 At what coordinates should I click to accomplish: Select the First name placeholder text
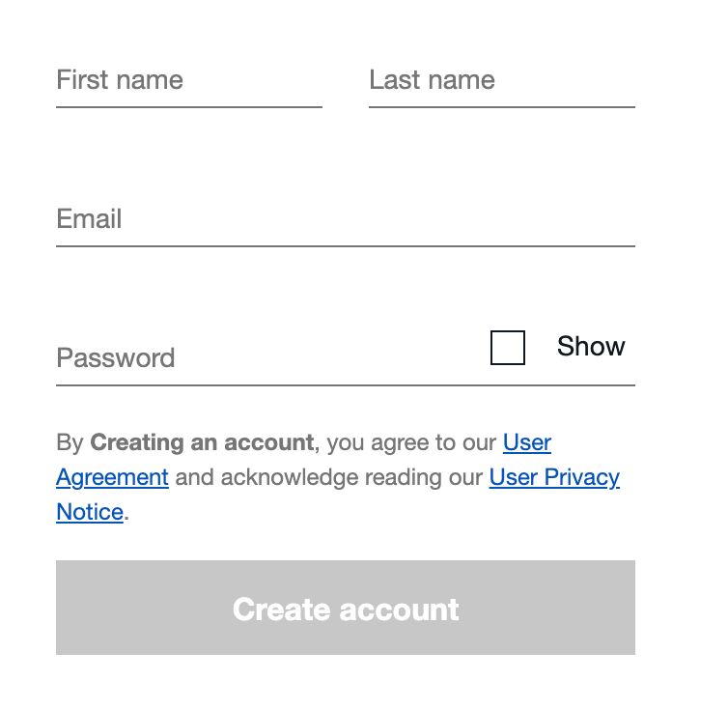tap(120, 80)
